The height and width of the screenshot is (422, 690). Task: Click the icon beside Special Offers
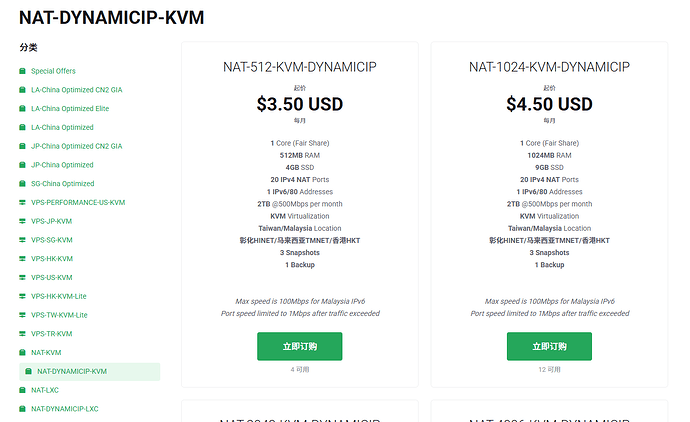[22, 71]
